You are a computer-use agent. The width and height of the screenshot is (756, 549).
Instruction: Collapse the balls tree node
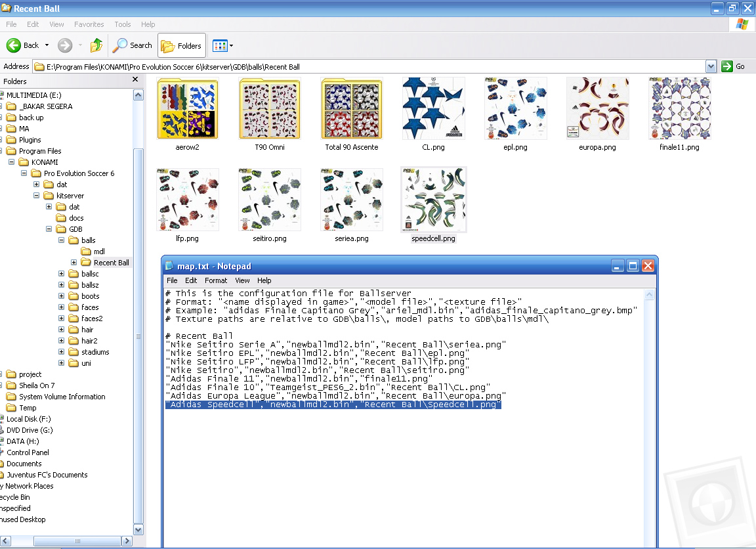pyautogui.click(x=61, y=240)
